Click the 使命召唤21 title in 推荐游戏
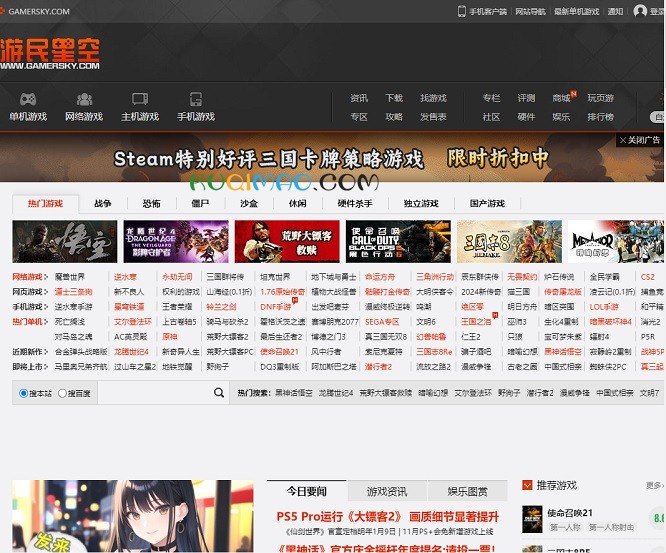Viewport: 666px width, 553px height. pyautogui.click(x=570, y=513)
